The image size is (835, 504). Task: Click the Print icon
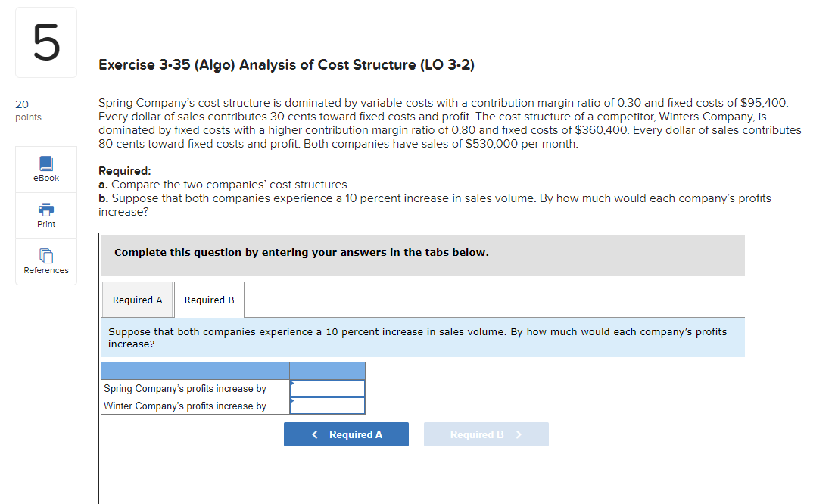[45, 216]
